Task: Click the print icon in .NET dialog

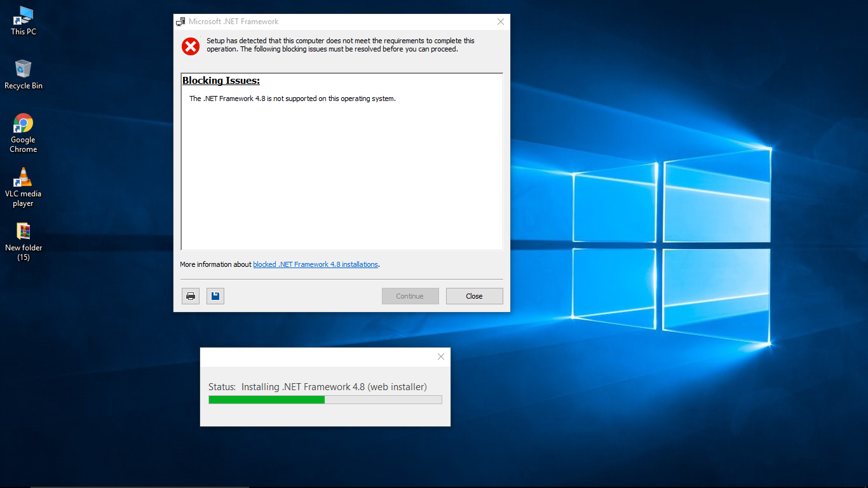Action: point(190,296)
